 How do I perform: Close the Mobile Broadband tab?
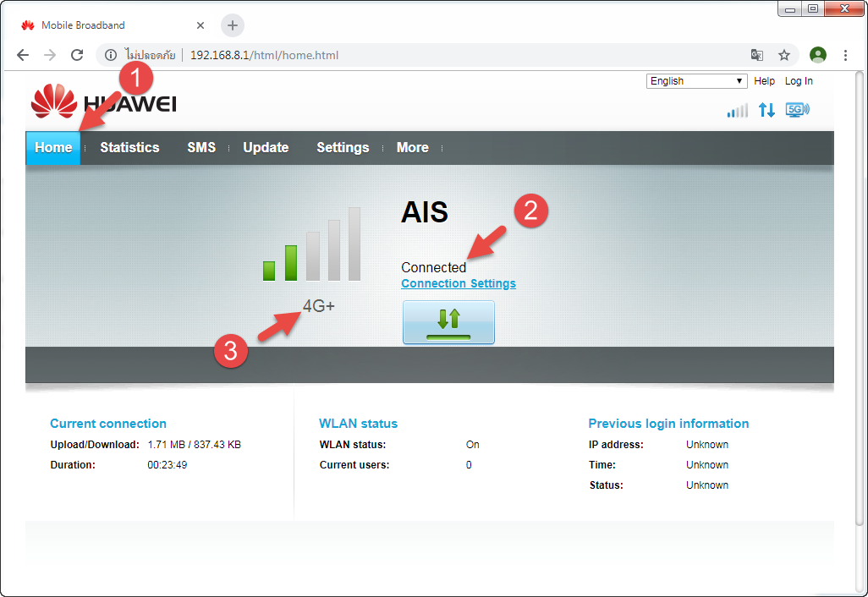(201, 25)
